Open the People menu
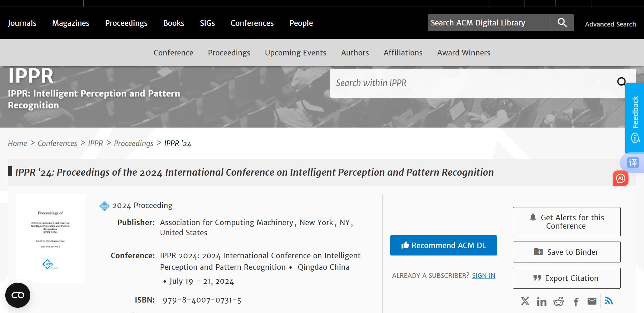Viewport: 644px width, 313px height. tap(301, 23)
